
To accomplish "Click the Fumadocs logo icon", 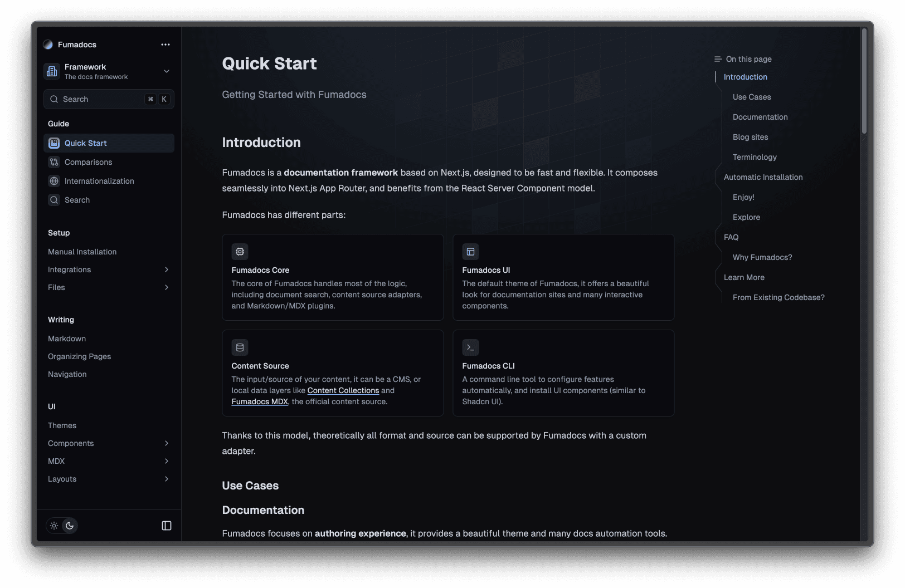I will pos(48,45).
